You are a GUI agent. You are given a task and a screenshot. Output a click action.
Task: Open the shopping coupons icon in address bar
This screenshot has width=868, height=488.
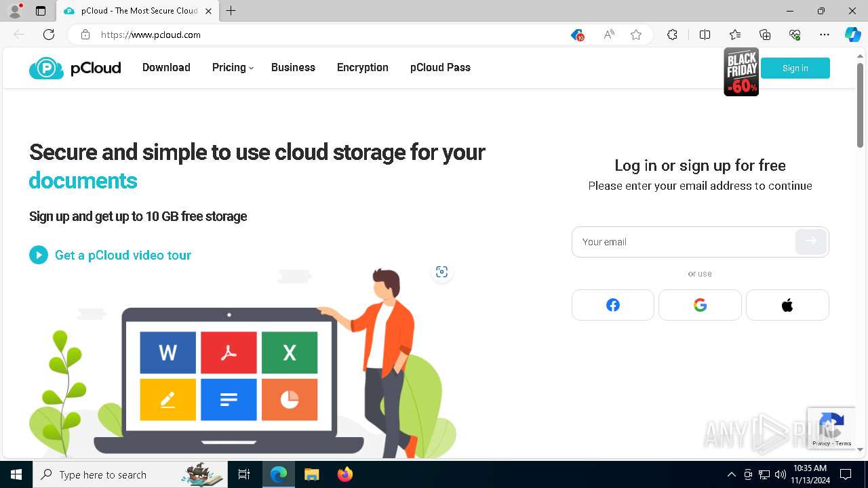(577, 35)
